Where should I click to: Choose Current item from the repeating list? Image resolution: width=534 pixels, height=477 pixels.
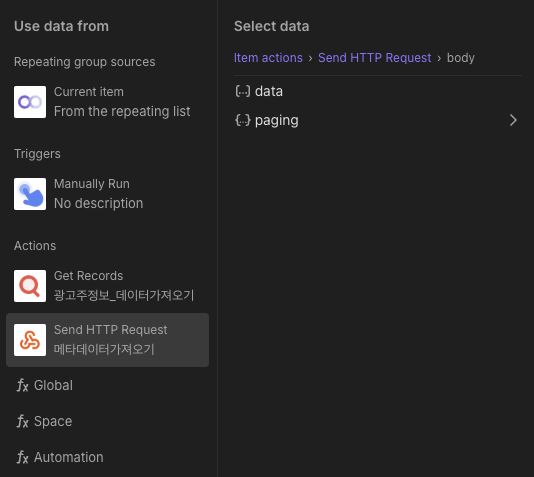coord(107,102)
